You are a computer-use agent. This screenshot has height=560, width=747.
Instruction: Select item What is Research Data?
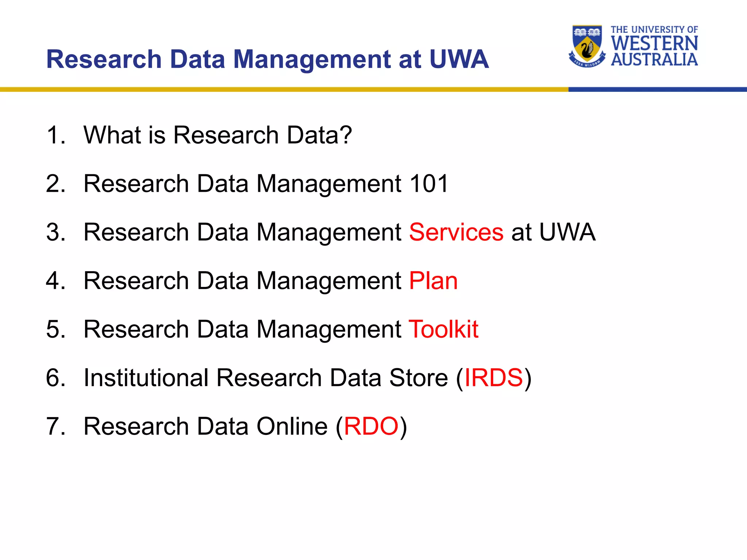pyautogui.click(x=218, y=135)
